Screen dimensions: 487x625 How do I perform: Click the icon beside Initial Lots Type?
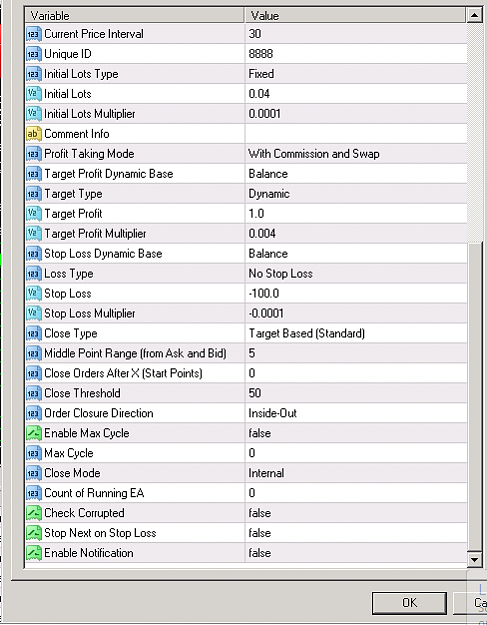tap(34, 74)
